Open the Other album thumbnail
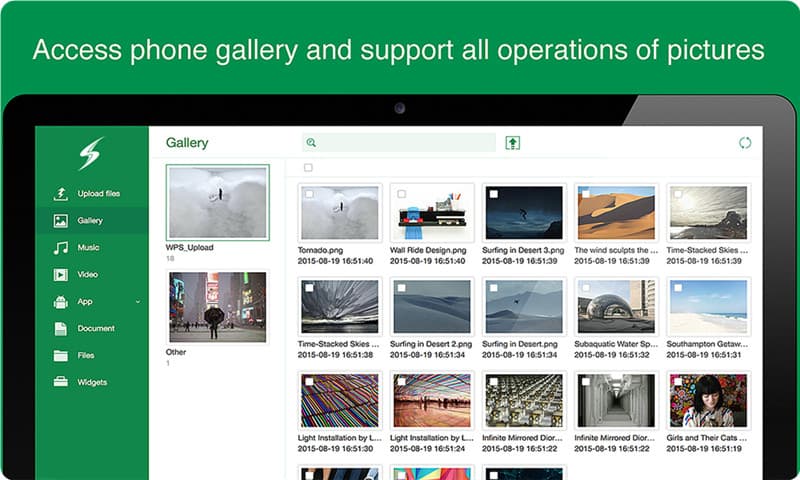 pos(218,307)
